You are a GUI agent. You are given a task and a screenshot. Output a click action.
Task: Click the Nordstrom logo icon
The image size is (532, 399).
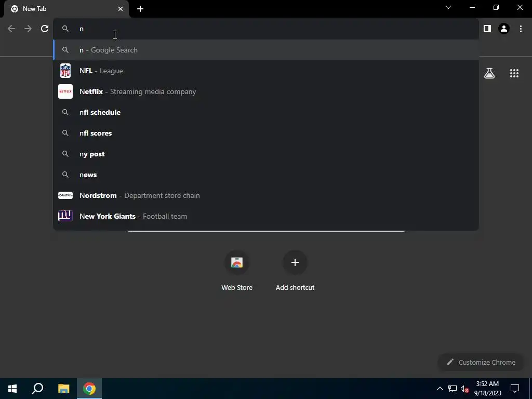click(x=65, y=195)
